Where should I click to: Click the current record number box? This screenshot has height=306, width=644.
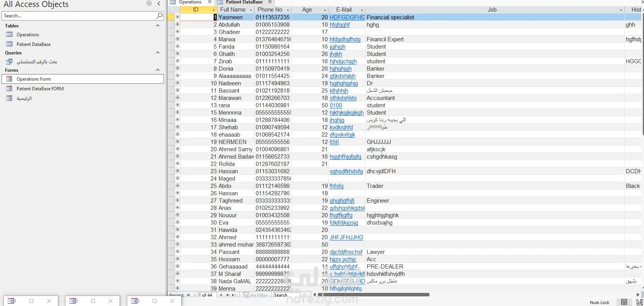tap(207, 295)
